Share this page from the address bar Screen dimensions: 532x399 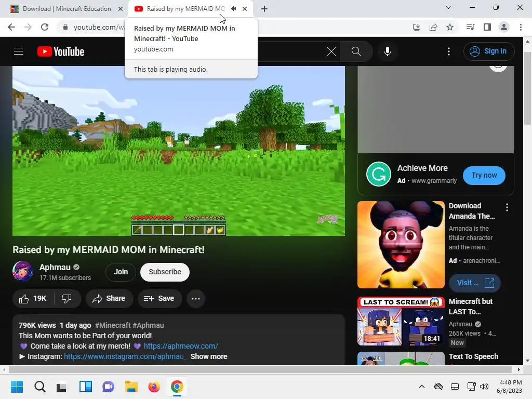coord(433,27)
